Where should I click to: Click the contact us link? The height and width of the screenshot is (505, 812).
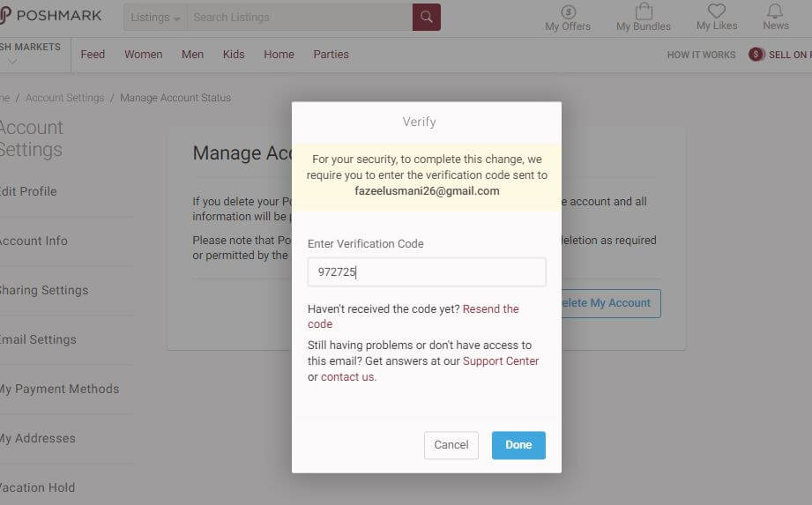click(347, 377)
